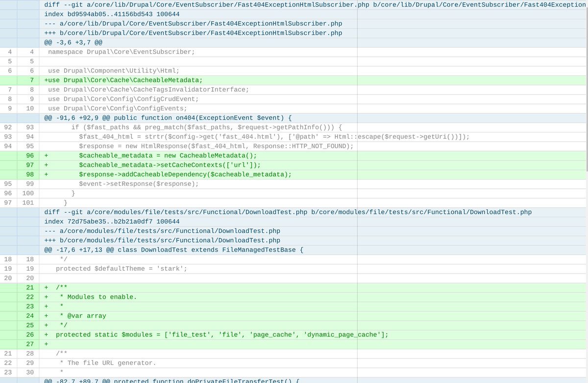Screen dimensions: 588x383
Task: Click line number 29 in the gutter
Action: (30, 363)
